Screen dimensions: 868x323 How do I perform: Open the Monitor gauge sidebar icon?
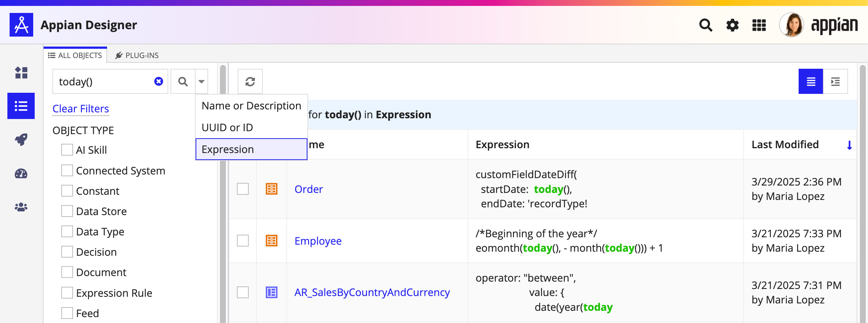tap(21, 173)
